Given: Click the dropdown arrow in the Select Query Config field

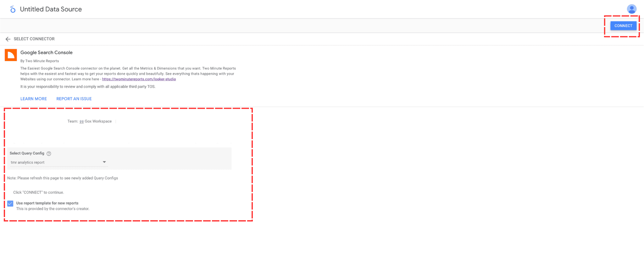Looking at the screenshot, I should 104,162.
